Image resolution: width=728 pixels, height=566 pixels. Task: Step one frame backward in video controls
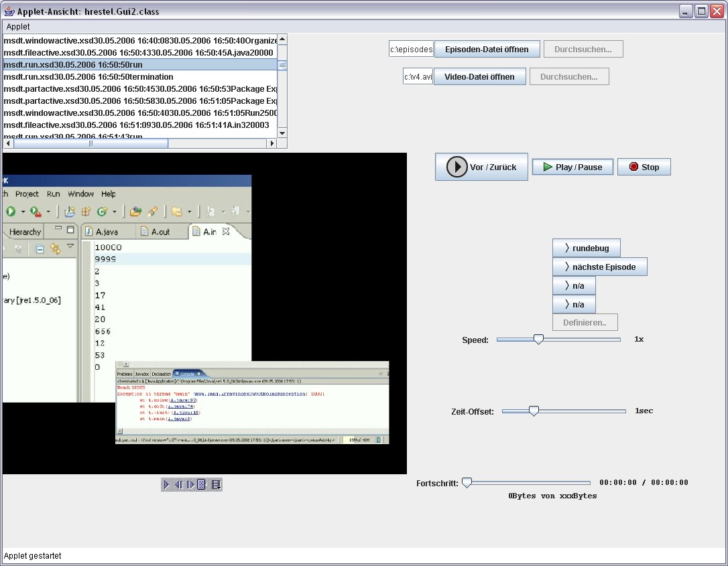[x=178, y=484]
